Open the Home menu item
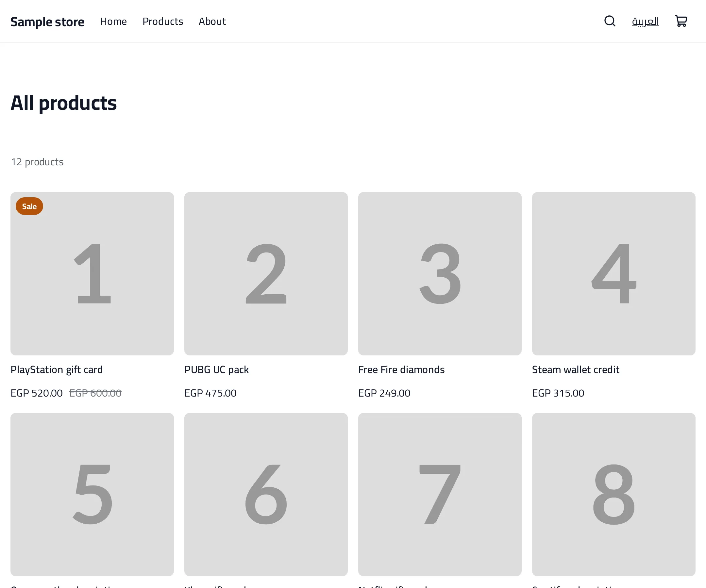The height and width of the screenshot is (588, 706). click(113, 21)
